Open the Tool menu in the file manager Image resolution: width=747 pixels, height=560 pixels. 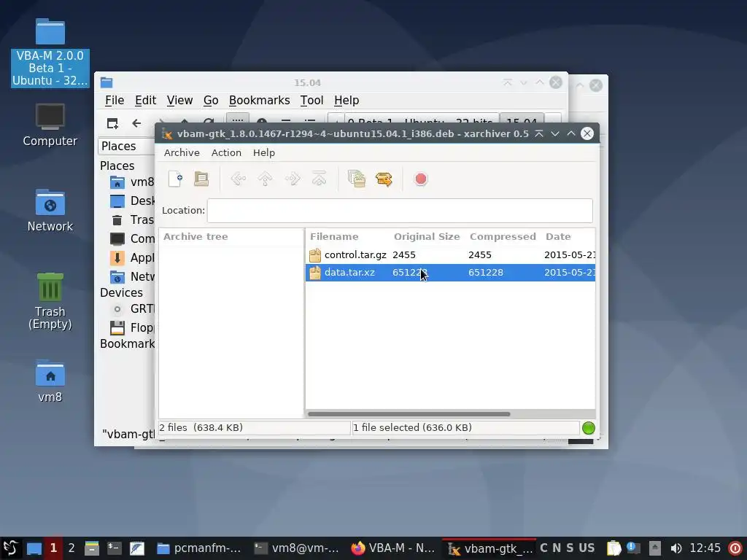(x=311, y=101)
